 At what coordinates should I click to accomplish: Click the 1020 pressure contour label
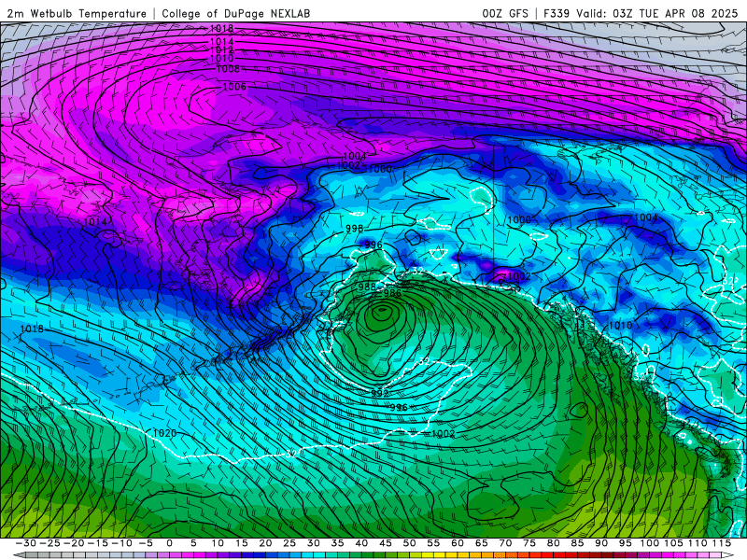click(x=165, y=433)
